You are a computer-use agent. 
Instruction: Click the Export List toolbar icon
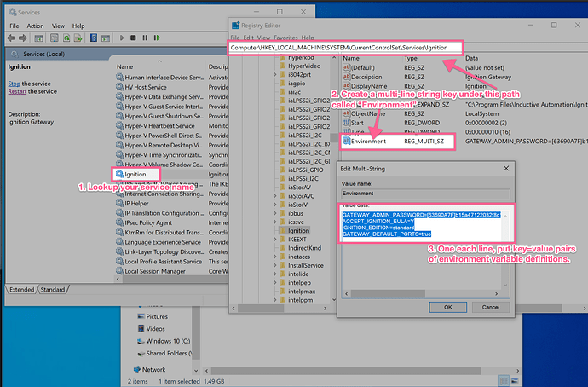(x=78, y=38)
